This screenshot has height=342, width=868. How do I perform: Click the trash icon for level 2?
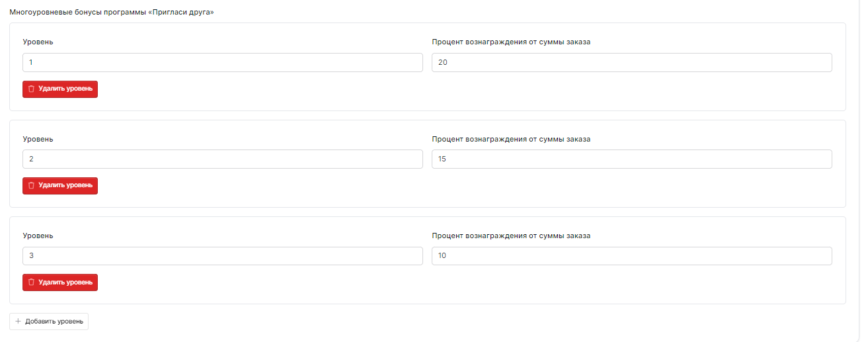31,186
